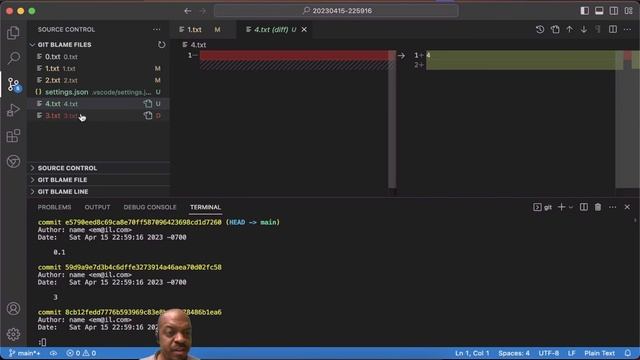Screen dimensions: 640x360
Task: Go to previous change arrow
Action: click(569, 29)
